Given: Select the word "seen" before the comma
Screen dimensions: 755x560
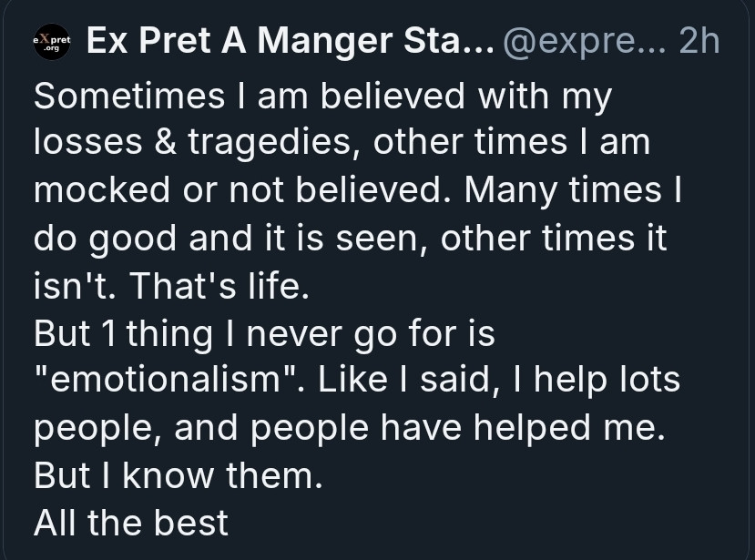Looking at the screenshot, I should click(x=381, y=238).
